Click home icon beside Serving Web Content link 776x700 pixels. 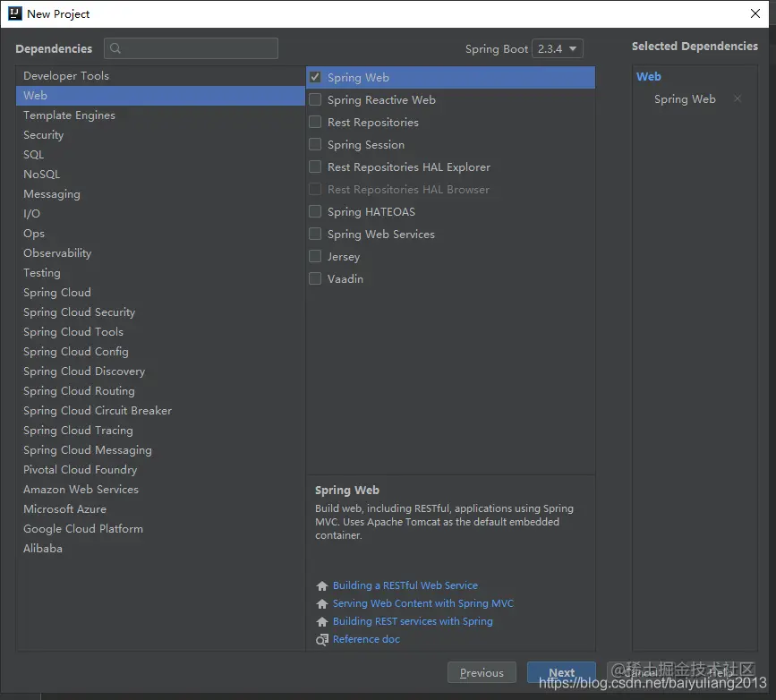[322, 603]
